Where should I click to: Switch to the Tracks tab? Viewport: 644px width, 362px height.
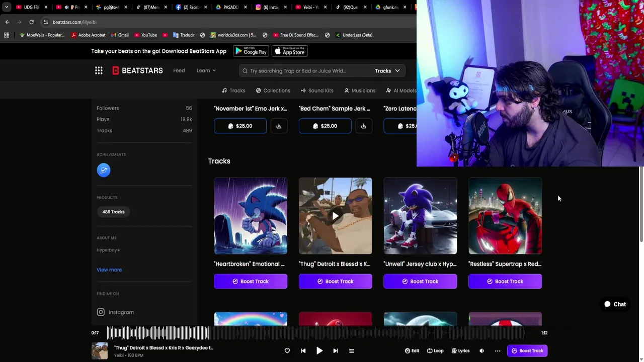click(x=233, y=90)
